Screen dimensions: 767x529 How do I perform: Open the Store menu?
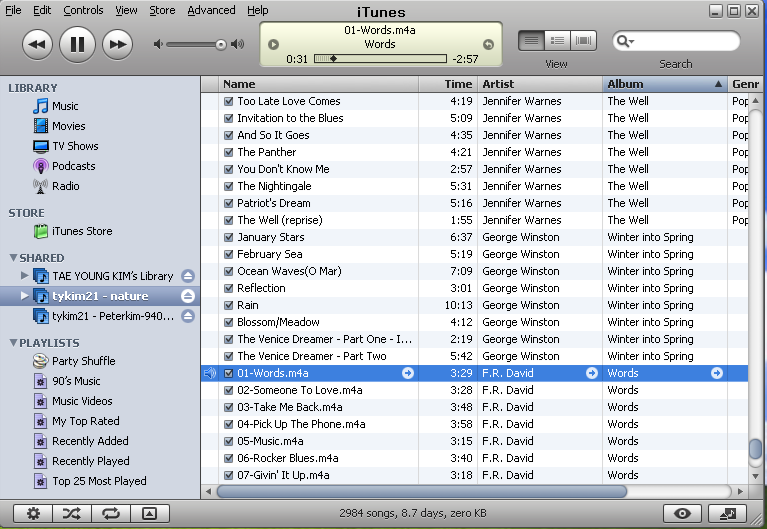162,10
